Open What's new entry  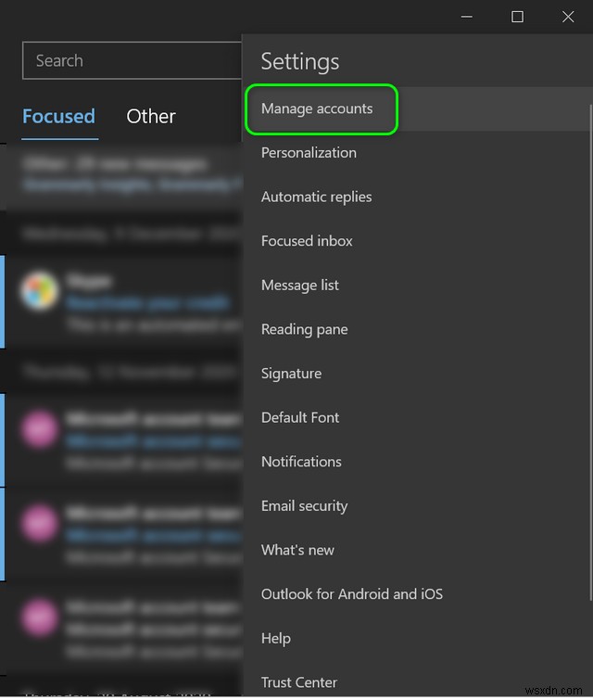pos(297,550)
